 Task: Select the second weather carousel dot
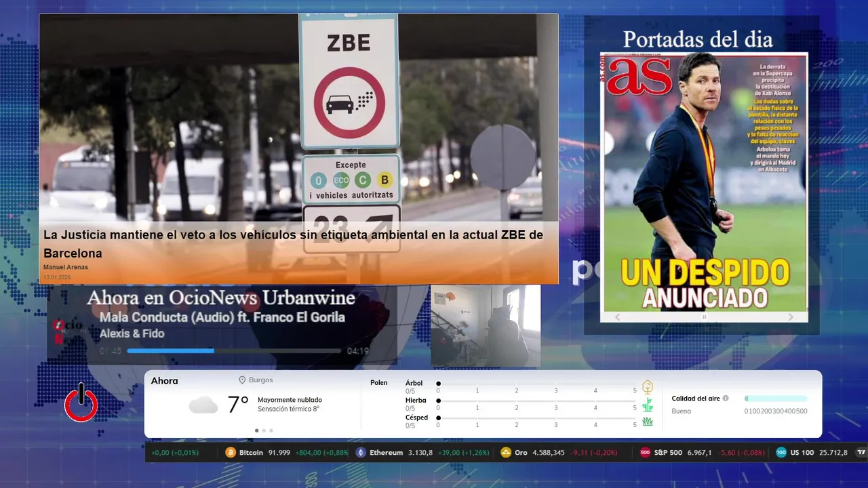[x=264, y=430]
